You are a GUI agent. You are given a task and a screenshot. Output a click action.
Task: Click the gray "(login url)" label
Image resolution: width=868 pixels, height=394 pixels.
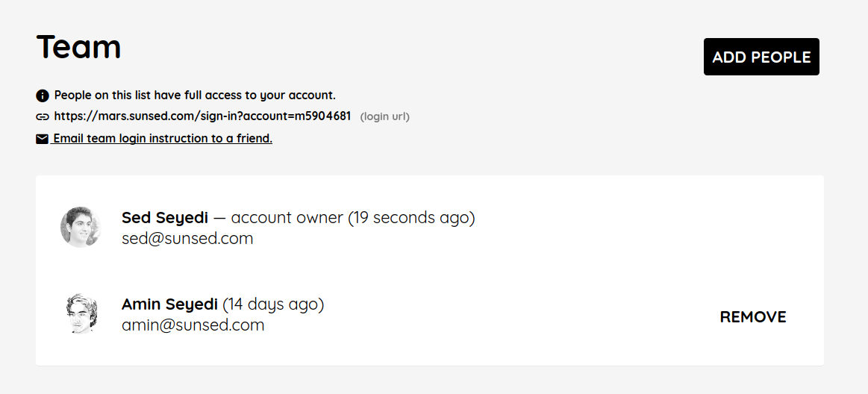coord(384,116)
